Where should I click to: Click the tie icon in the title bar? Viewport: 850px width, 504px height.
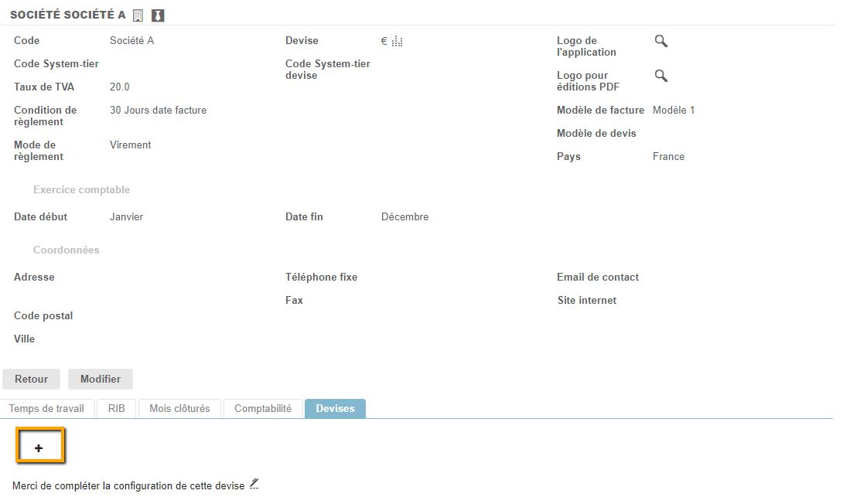tap(158, 15)
